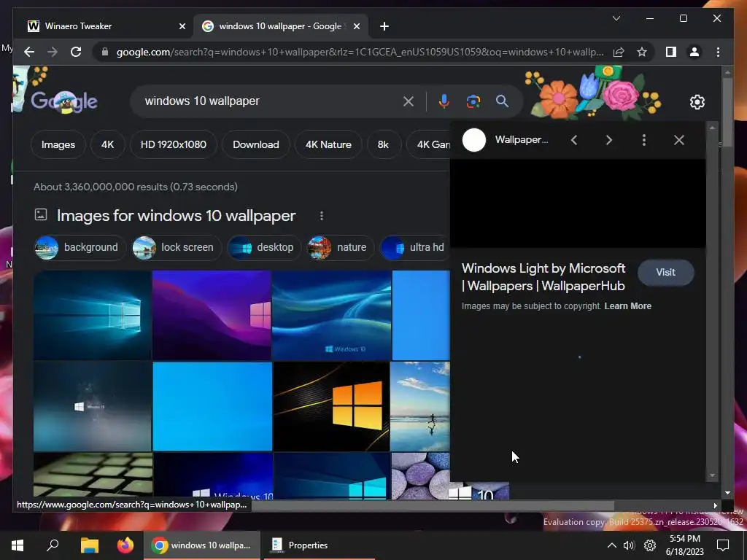Screen dimensions: 747x560
Task: Open preview panel more options
Action: tap(643, 140)
